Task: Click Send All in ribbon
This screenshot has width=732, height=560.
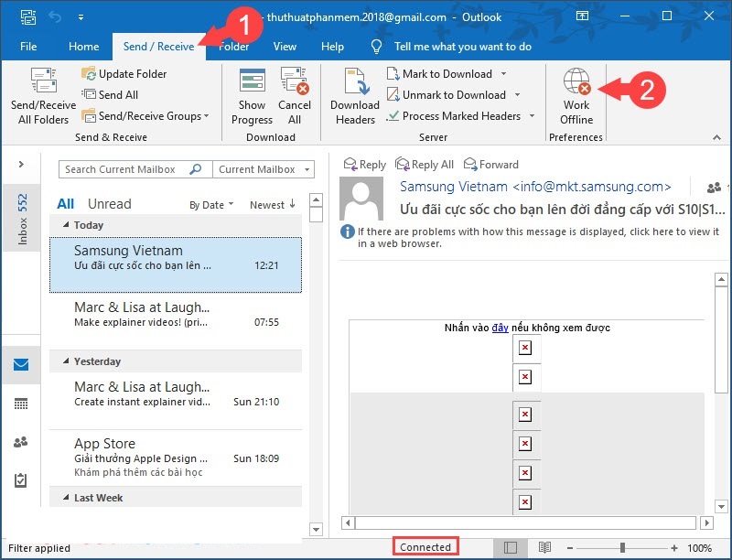Action: (110, 95)
